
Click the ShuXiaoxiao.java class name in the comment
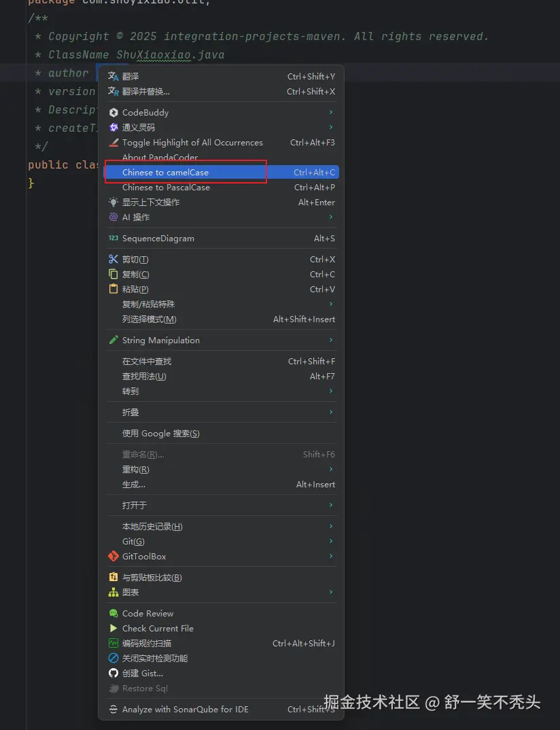(170, 55)
